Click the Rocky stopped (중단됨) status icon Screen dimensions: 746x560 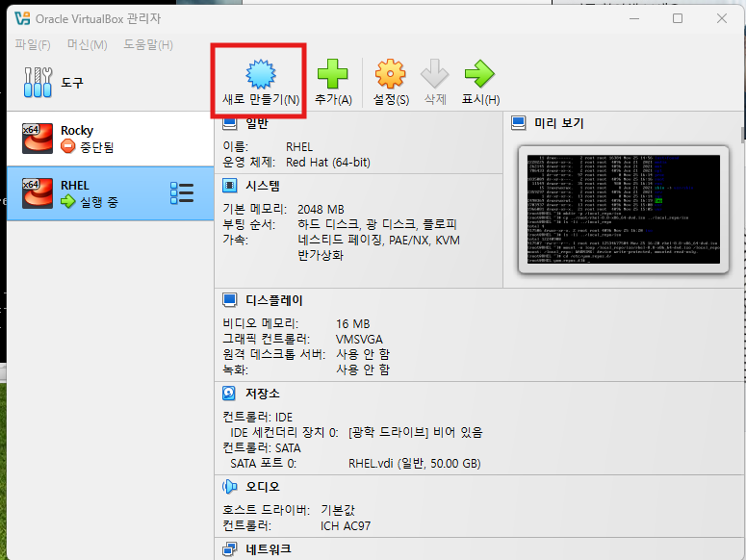(68, 146)
